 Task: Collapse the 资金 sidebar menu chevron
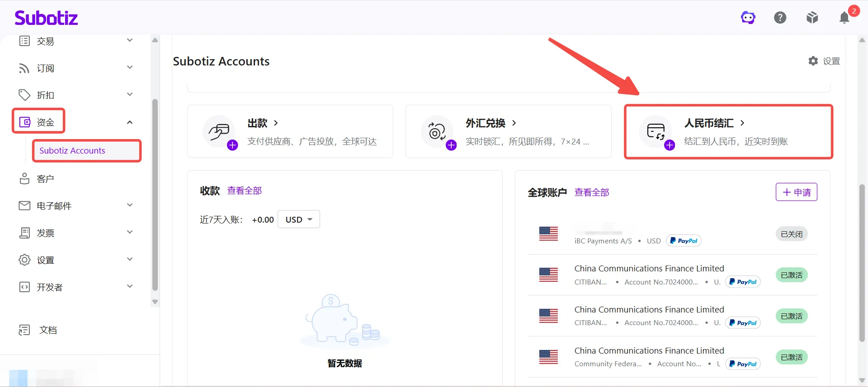click(x=130, y=122)
